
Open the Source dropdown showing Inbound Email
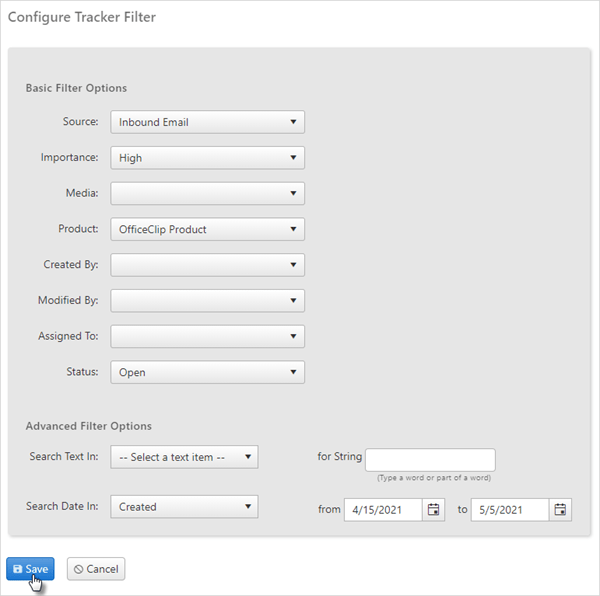(x=207, y=122)
